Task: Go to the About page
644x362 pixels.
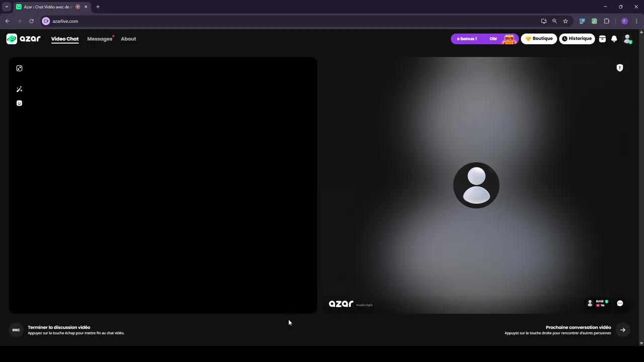Action: pos(128,39)
